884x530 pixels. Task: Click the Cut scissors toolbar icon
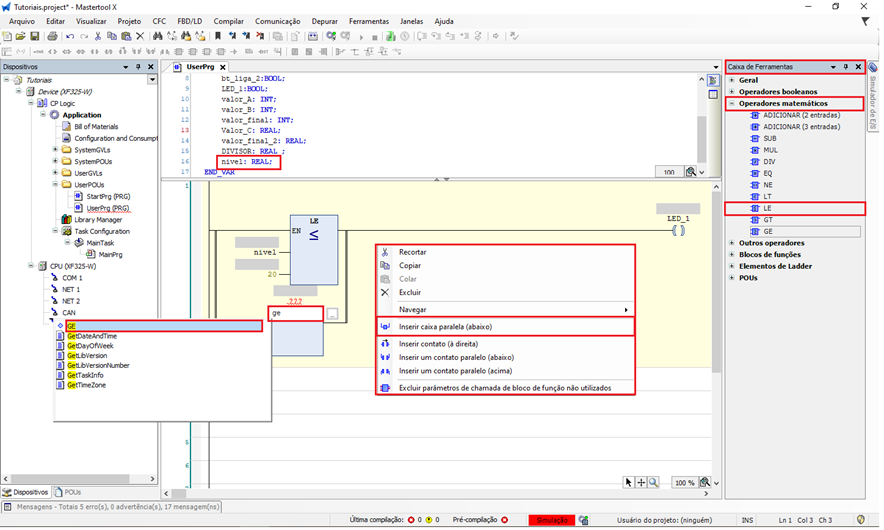point(97,36)
